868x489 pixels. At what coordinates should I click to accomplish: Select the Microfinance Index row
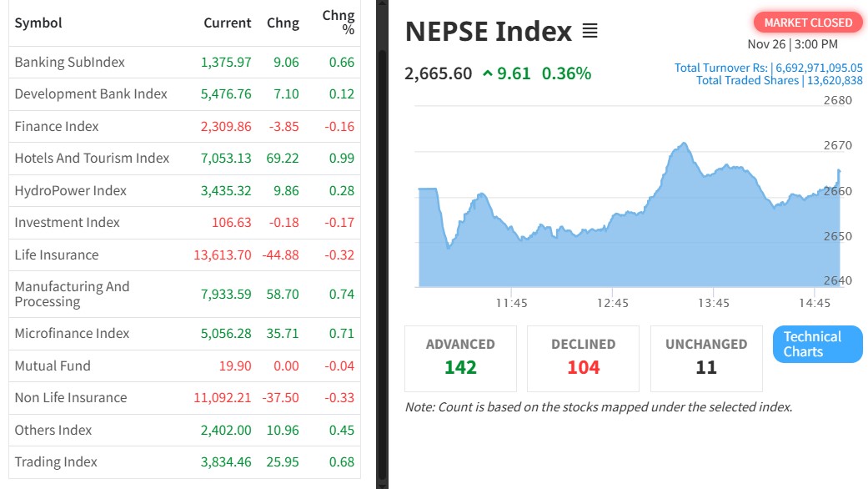coord(72,334)
